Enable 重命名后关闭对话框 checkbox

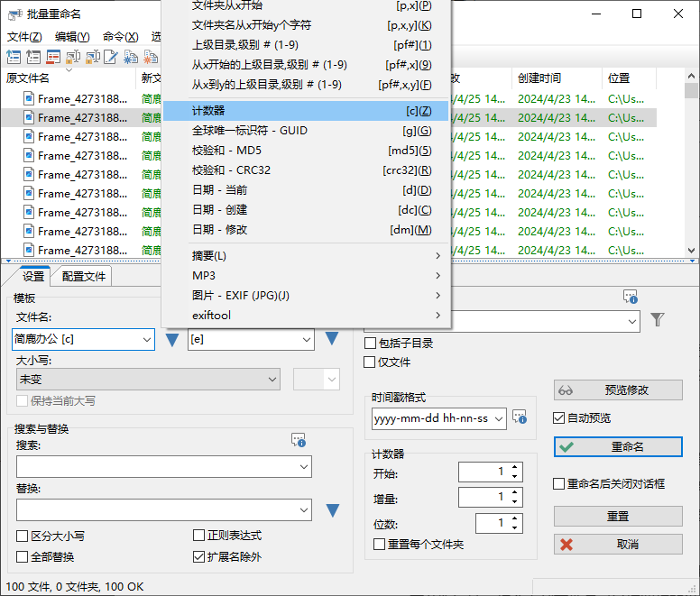pos(558,483)
